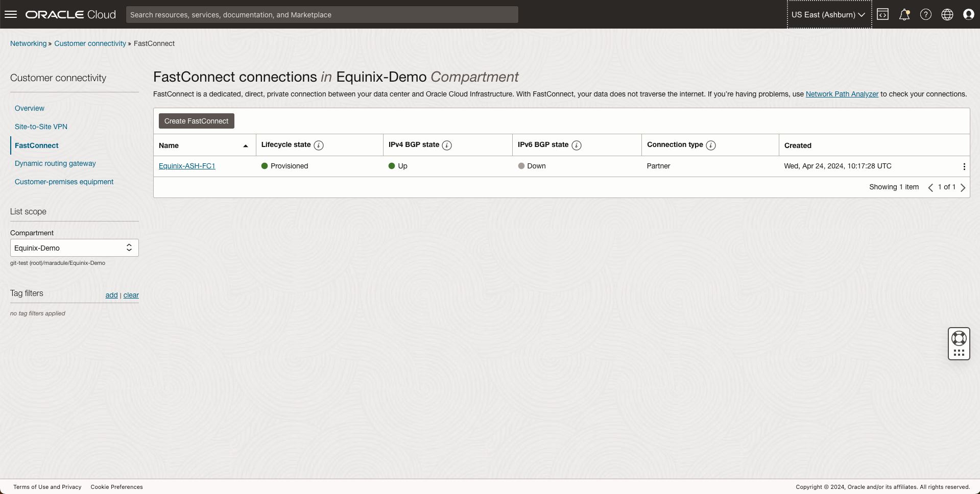Click the IPv4 BGP state info icon
Screen dimensions: 980x494
tap(447, 145)
